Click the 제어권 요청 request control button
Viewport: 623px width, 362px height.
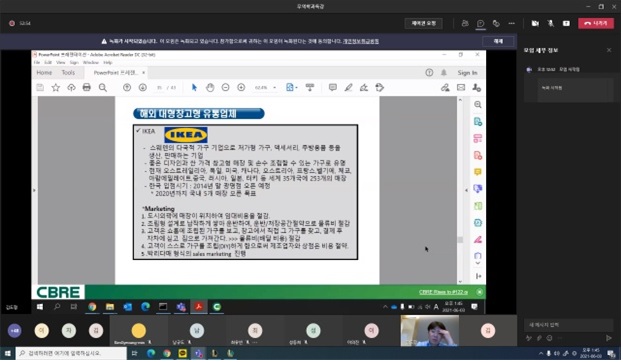[x=424, y=23]
